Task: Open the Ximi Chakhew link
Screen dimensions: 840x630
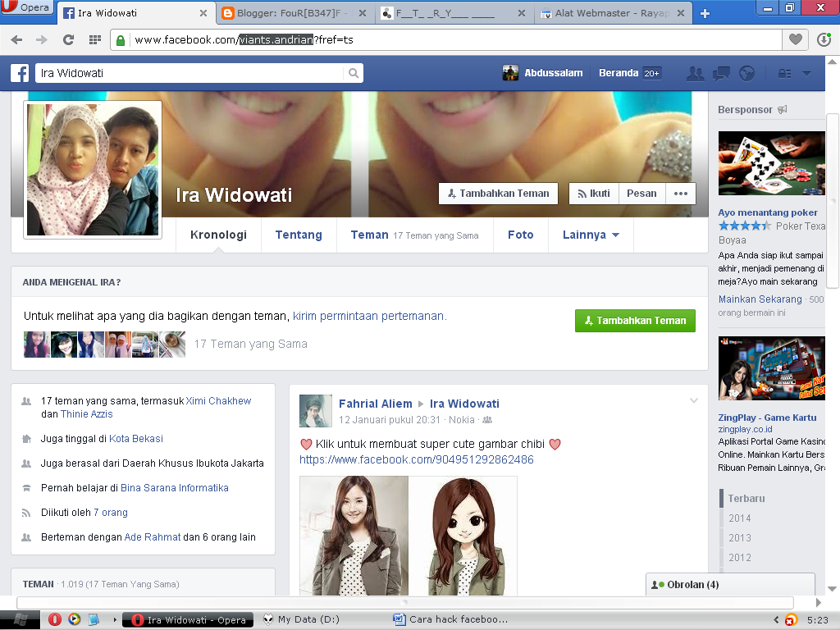Action: [218, 400]
